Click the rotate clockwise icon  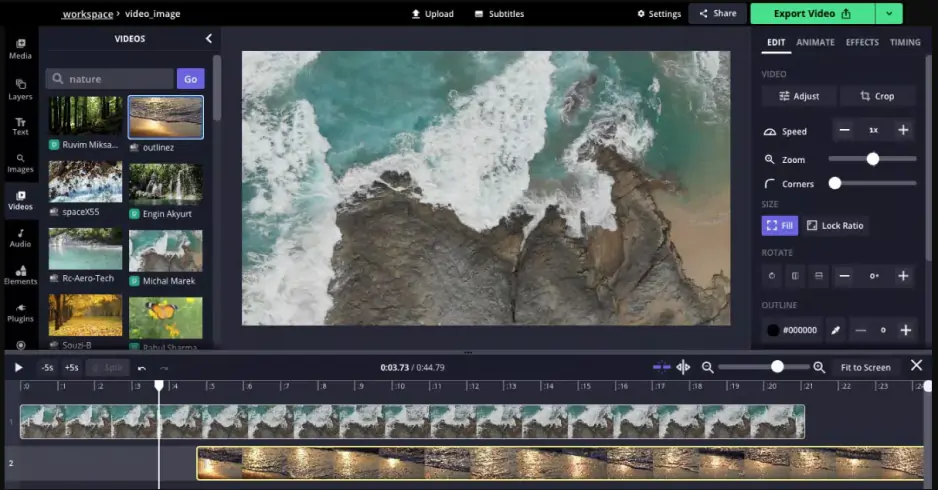click(772, 276)
